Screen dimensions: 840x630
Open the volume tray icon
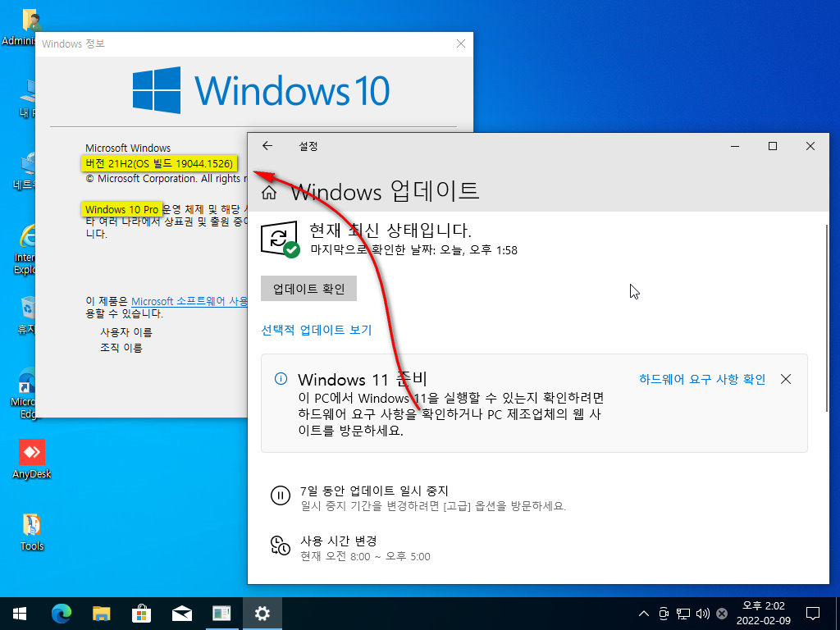coord(702,614)
